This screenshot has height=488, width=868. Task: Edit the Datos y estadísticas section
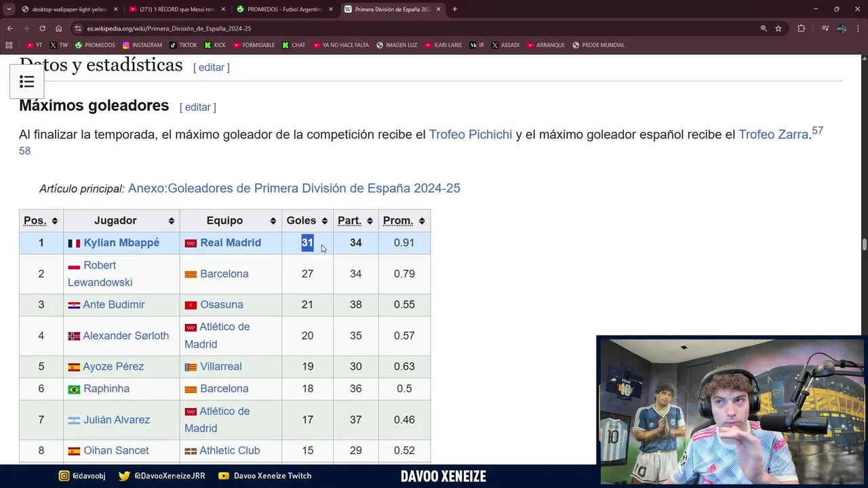pyautogui.click(x=212, y=67)
